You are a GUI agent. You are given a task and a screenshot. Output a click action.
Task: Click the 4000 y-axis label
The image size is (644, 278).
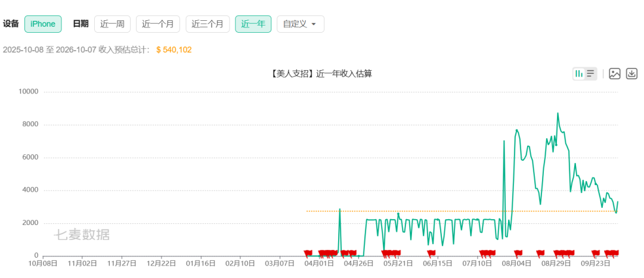tap(30, 190)
